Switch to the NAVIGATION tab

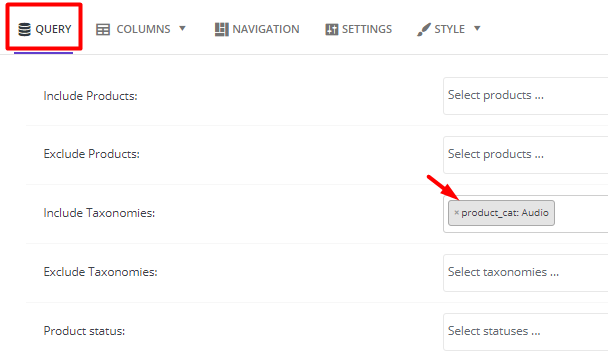257,29
